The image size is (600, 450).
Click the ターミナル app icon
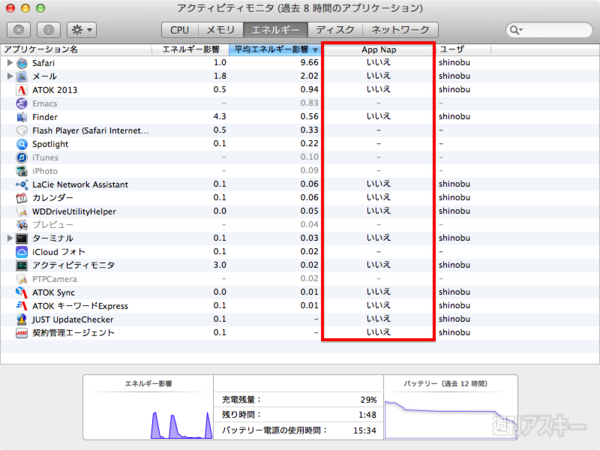[22, 238]
